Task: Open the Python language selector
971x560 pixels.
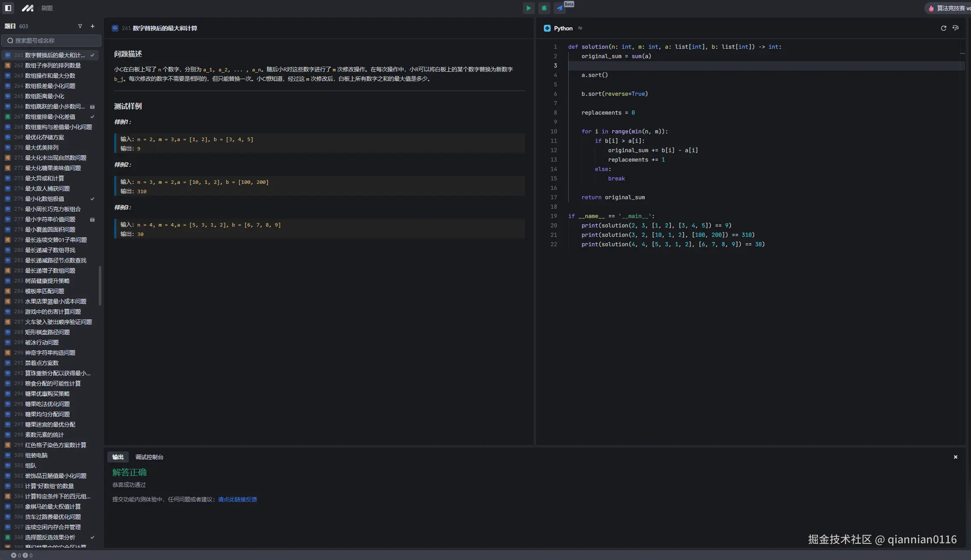Action: pos(563,28)
